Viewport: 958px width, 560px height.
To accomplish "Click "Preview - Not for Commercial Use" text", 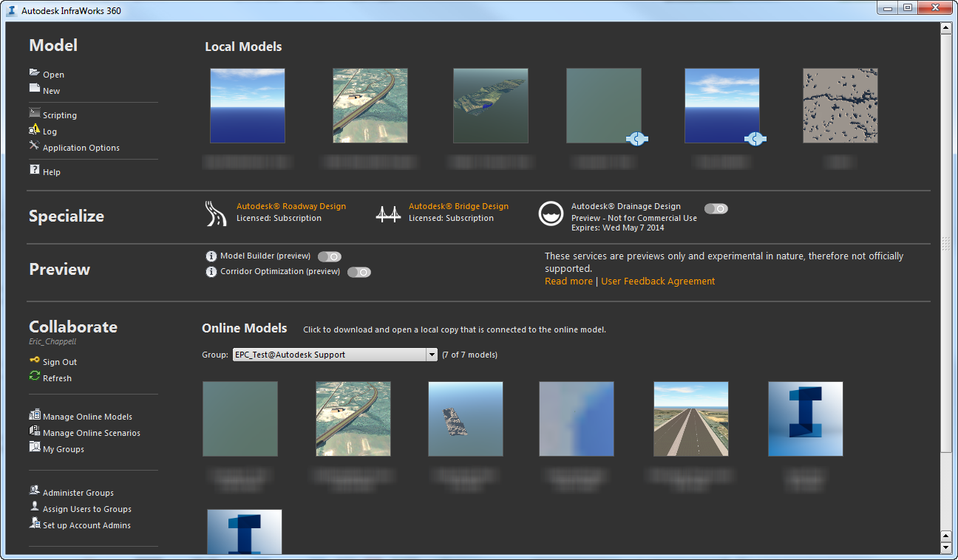I will tap(634, 218).
